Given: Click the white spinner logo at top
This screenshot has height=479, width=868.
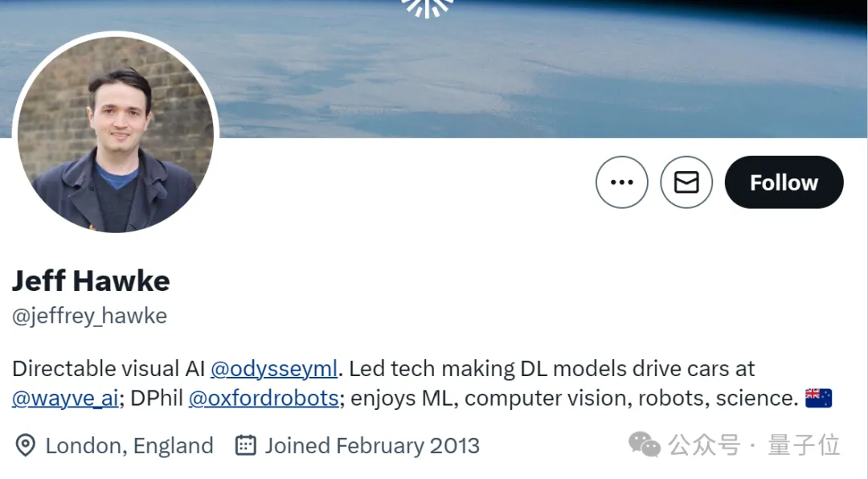Looking at the screenshot, I should 427,8.
